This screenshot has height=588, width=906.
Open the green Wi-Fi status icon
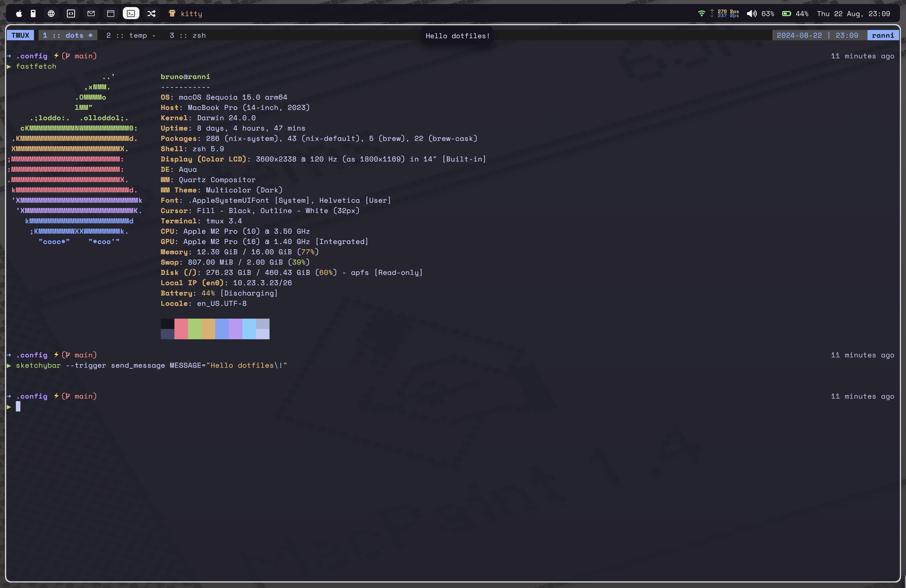702,14
